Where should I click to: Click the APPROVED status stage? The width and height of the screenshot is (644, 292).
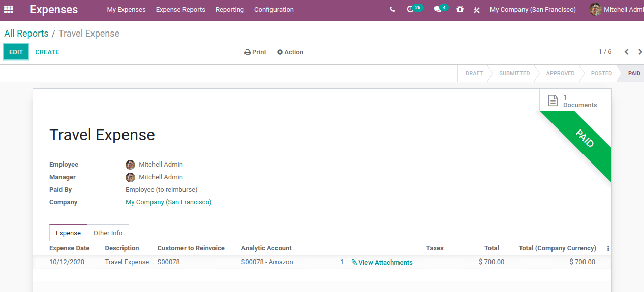pos(560,73)
